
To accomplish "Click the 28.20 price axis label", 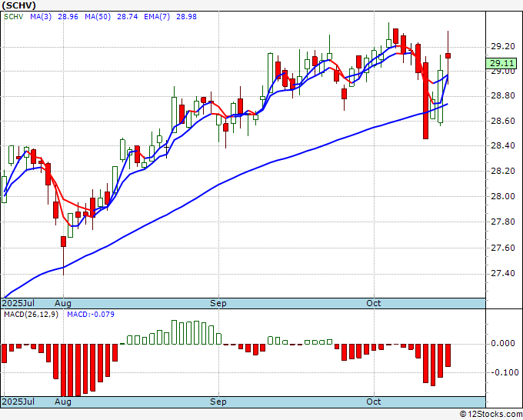I will click(x=503, y=171).
